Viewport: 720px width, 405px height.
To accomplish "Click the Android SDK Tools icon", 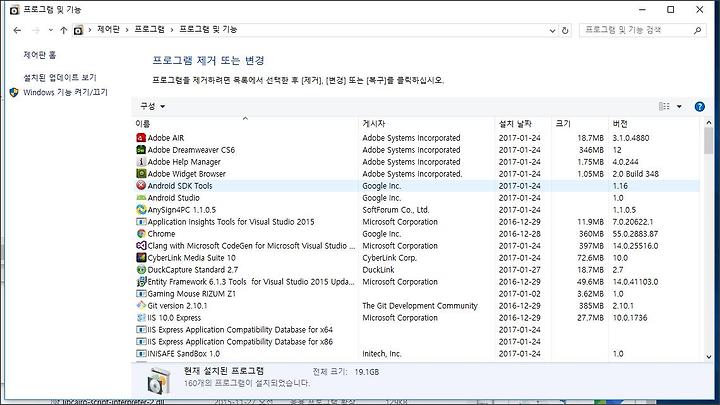I will [x=141, y=186].
